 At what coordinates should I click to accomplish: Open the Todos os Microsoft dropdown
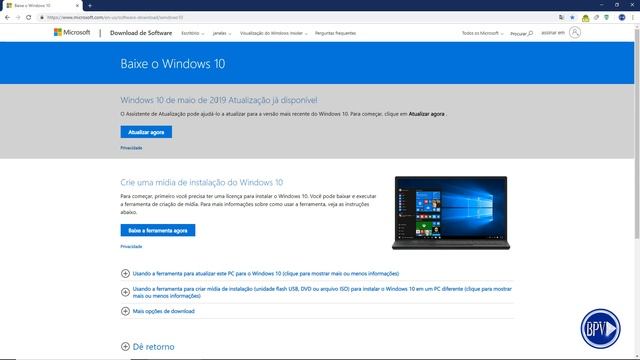click(482, 33)
